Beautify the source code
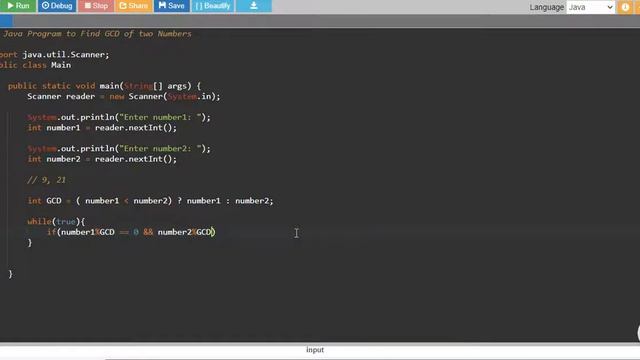640x360 pixels. 213,6
